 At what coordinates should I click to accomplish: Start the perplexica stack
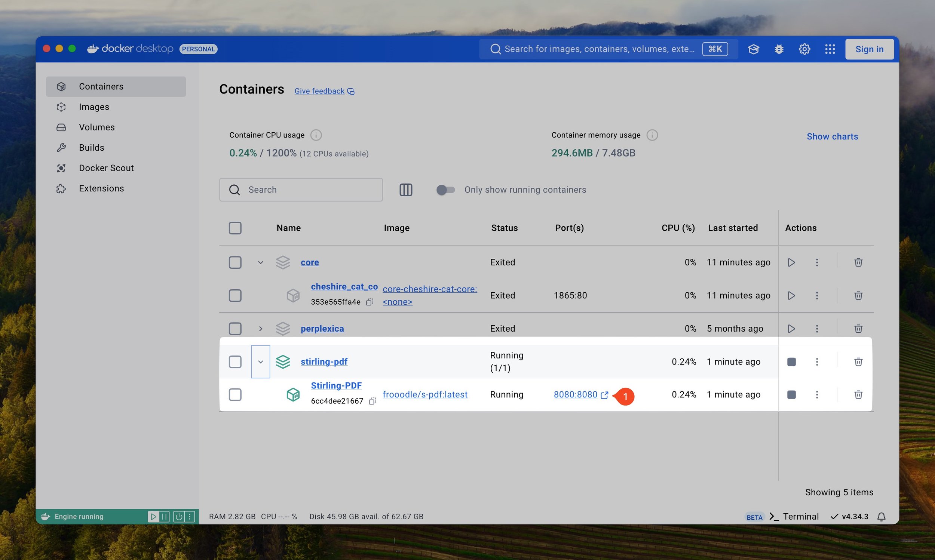click(x=791, y=329)
